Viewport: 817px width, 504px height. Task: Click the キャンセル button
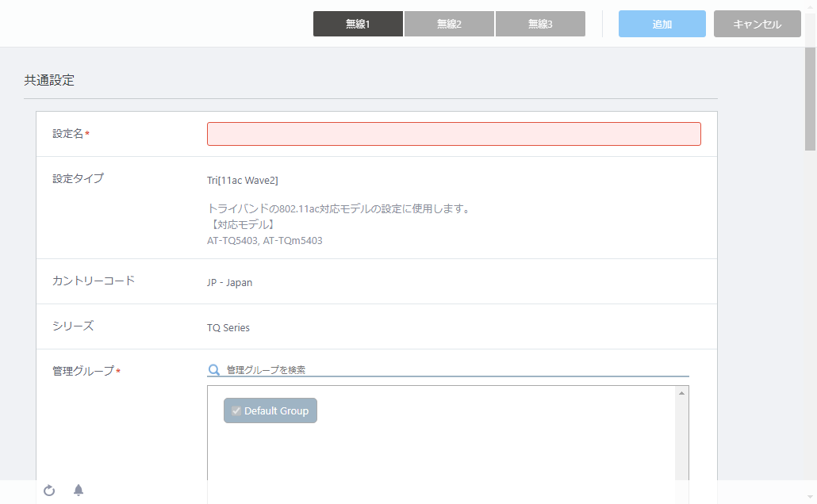(x=757, y=24)
